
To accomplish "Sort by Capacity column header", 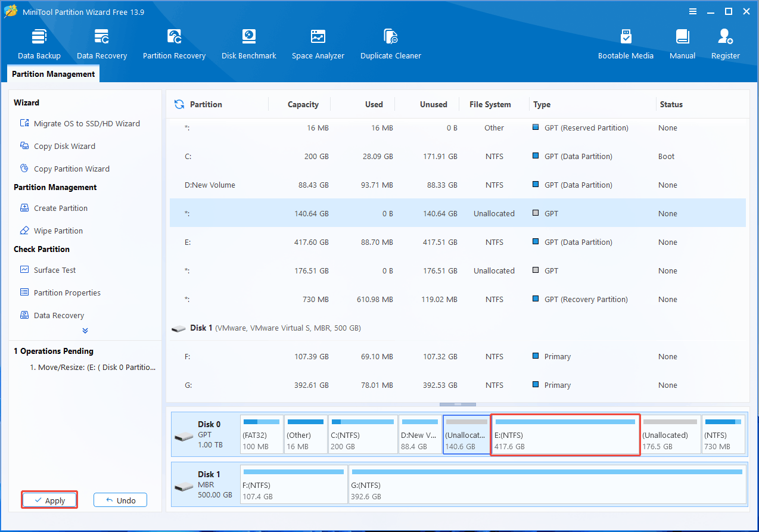I will point(303,104).
